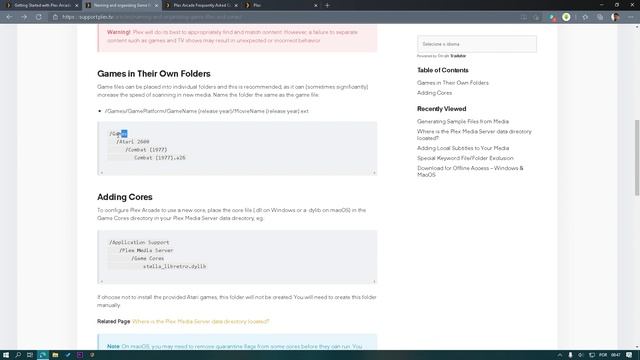Open Special Keyword File/Folder Exclusion link

click(465, 158)
